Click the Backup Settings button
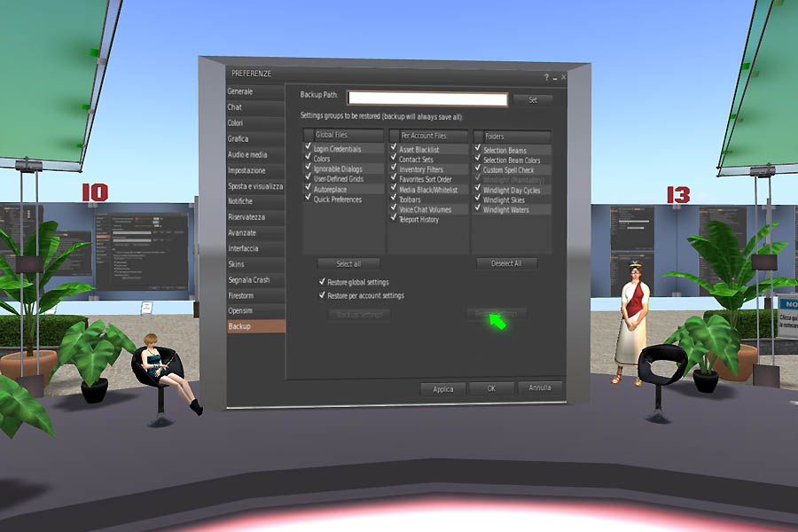This screenshot has width=798, height=532. (359, 315)
